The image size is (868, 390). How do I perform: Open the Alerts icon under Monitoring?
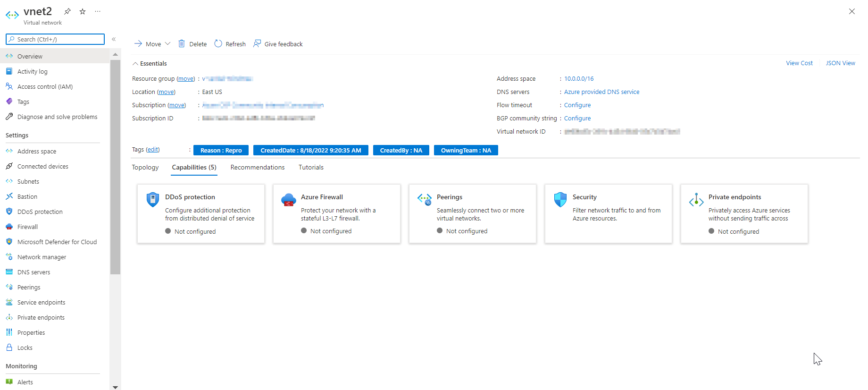coord(9,382)
